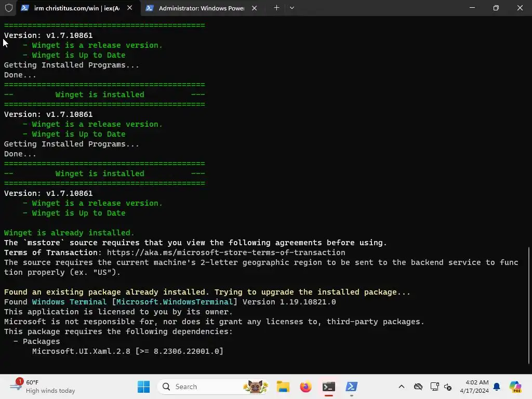532x399 pixels.
Task: Click the Microsoft.WindowsTerminal package ID text
Action: (175, 302)
